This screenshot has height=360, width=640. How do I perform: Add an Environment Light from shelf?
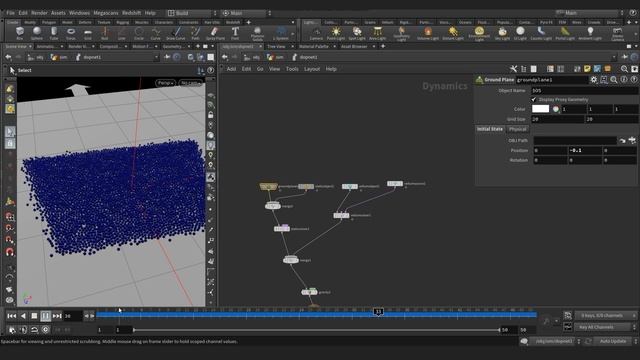[x=479, y=33]
